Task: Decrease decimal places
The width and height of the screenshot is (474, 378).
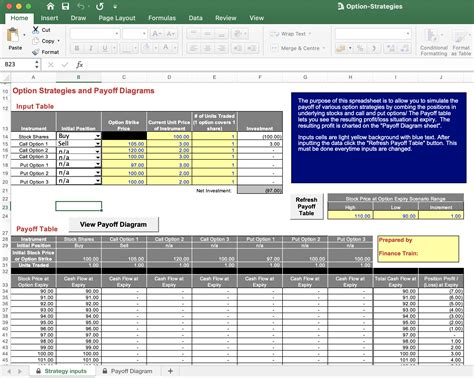Action: point(405,48)
